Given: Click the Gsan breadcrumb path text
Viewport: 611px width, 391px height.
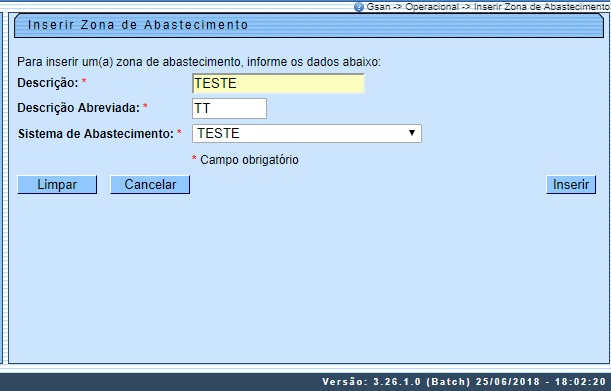Looking at the screenshot, I should [488, 7].
